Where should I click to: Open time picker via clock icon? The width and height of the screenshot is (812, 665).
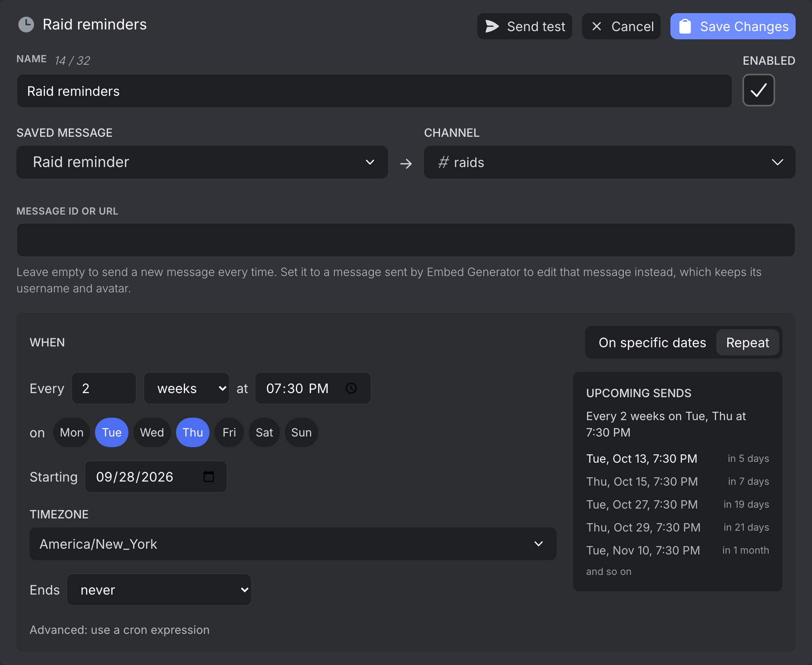[351, 388]
